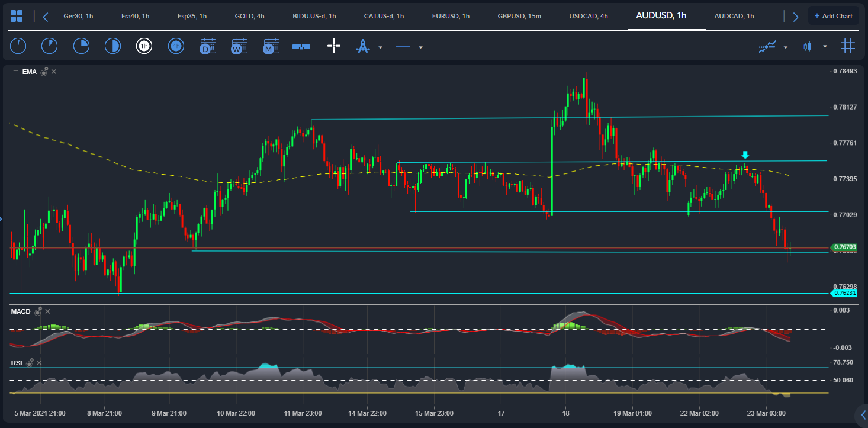Screen dimensions: 868x428
Task: Click the EMA indicator label
Action: pyautogui.click(x=29, y=72)
